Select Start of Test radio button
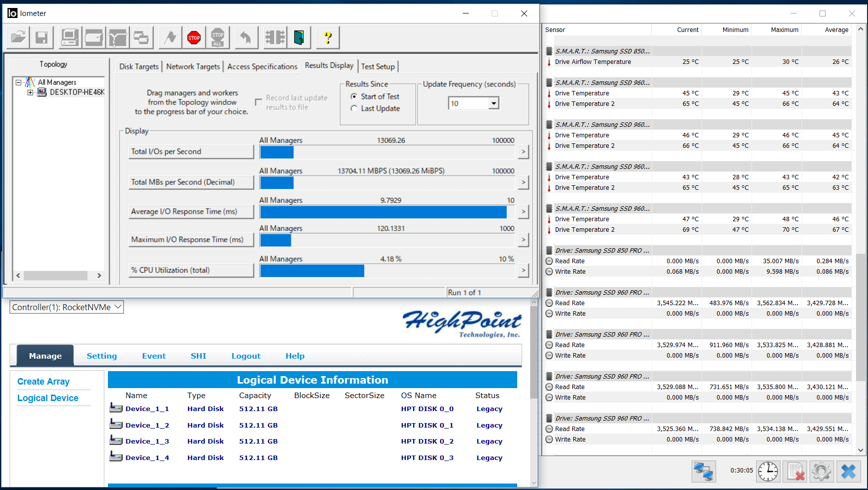This screenshot has height=490, width=868. (x=354, y=96)
